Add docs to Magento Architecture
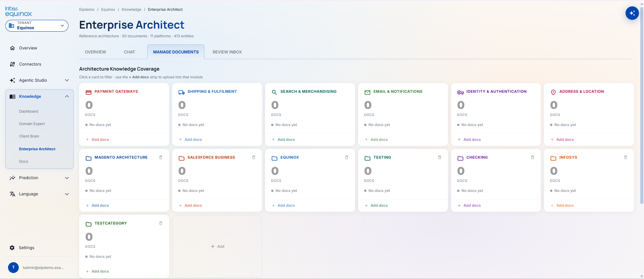Screen dimensions: 644x279 click(97, 205)
